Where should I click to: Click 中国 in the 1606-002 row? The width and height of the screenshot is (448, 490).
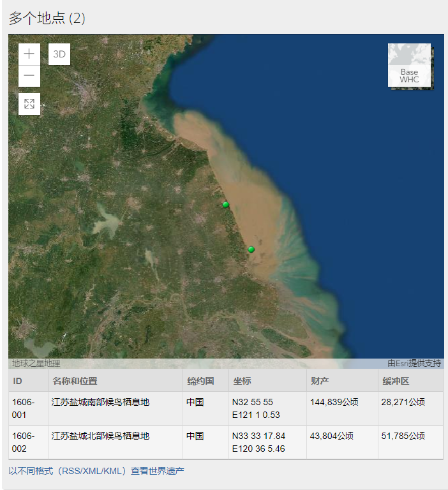pos(195,436)
